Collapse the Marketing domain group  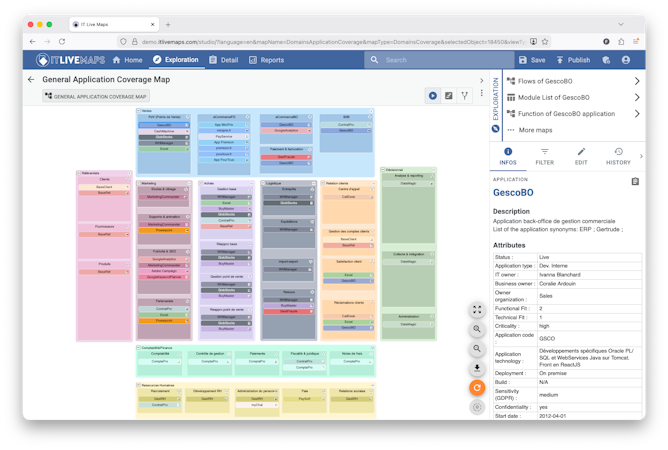[138, 183]
